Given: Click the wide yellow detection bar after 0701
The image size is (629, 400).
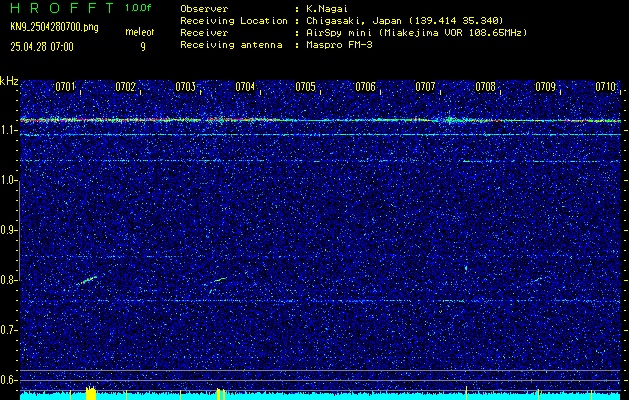Looking at the screenshot, I should [x=91, y=394].
